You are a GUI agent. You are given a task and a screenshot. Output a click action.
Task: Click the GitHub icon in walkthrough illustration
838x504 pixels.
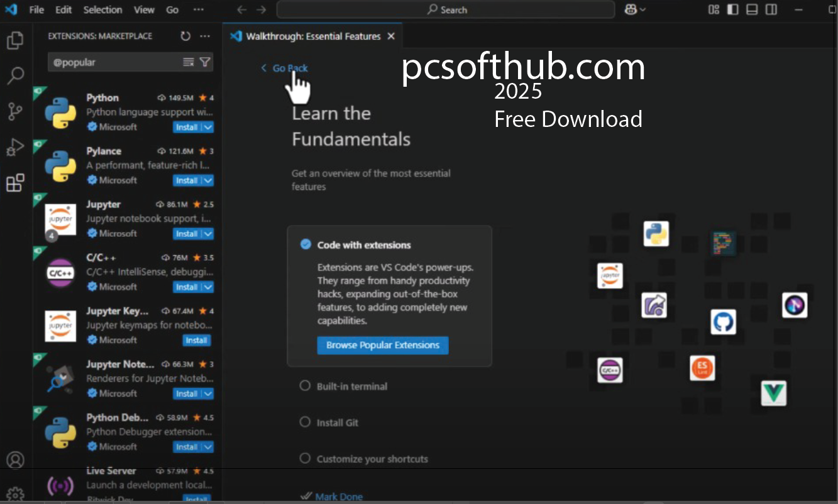click(x=723, y=322)
